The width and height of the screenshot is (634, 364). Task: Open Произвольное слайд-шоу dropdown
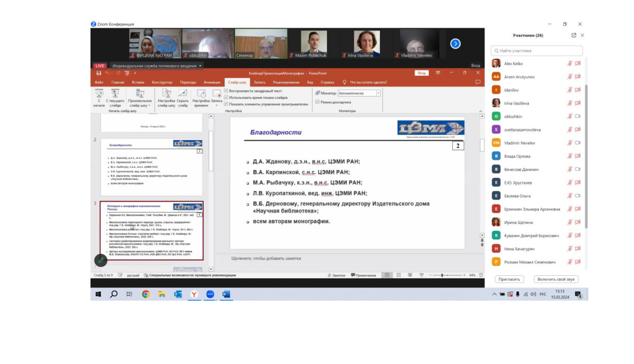140,97
